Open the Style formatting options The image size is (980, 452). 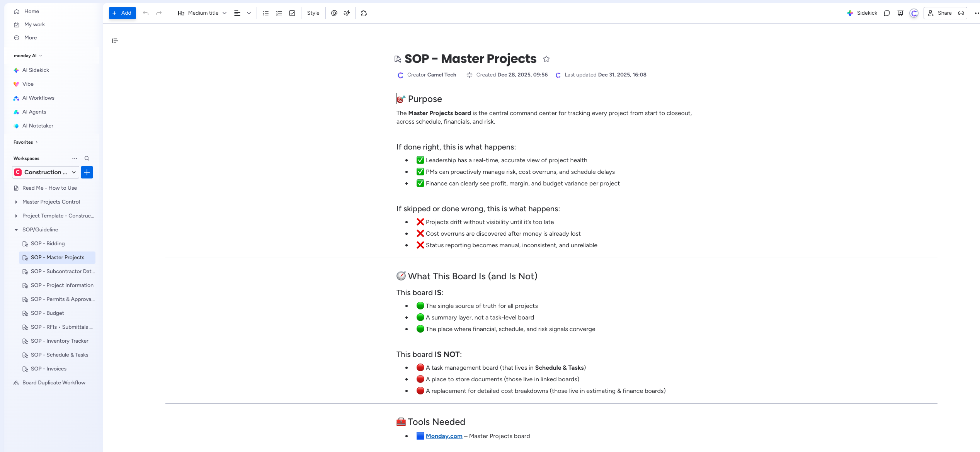coord(313,13)
